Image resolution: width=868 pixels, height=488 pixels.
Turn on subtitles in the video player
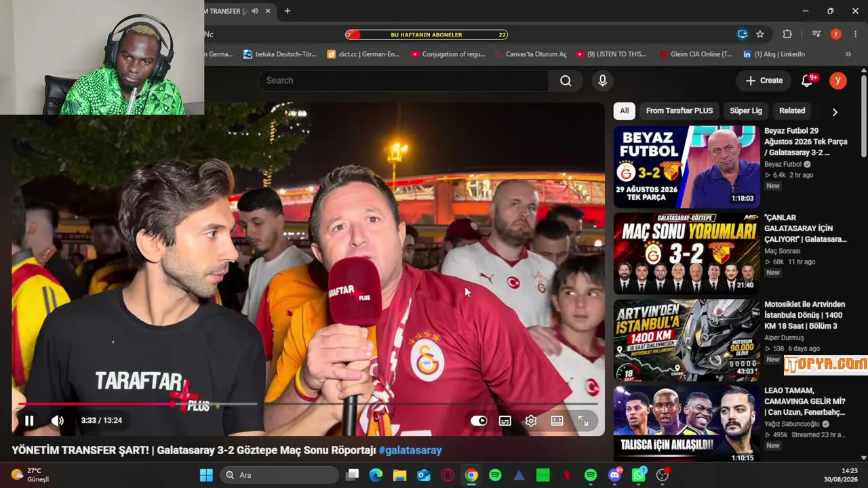[x=505, y=420]
